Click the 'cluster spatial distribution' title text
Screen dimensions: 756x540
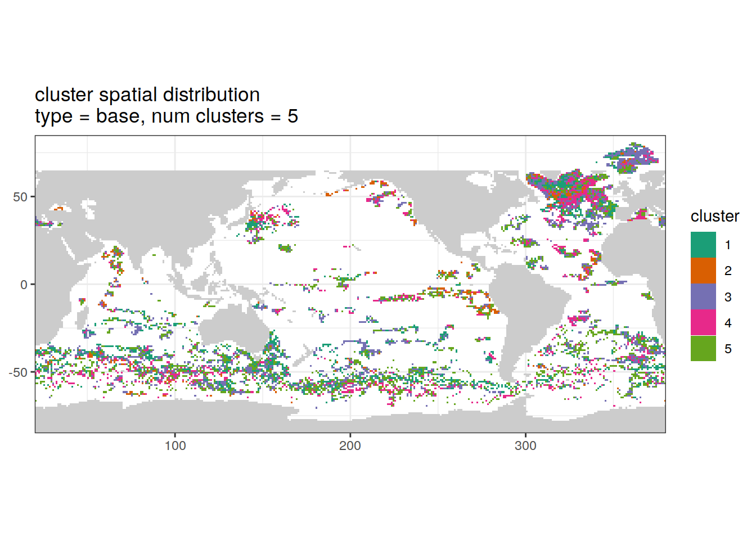tap(147, 94)
